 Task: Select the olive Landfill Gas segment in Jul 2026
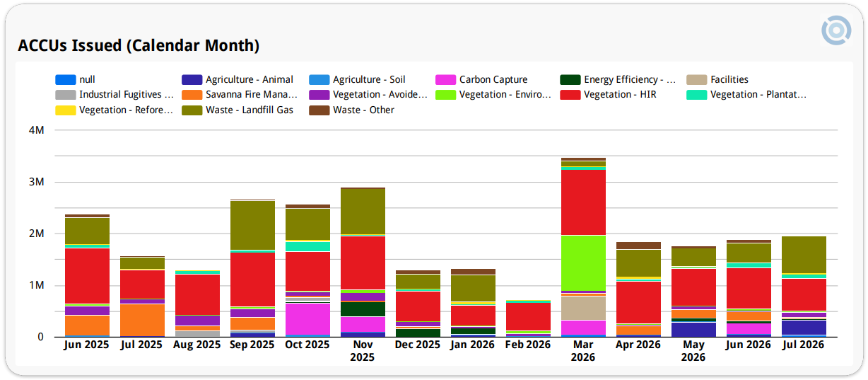coord(804,255)
